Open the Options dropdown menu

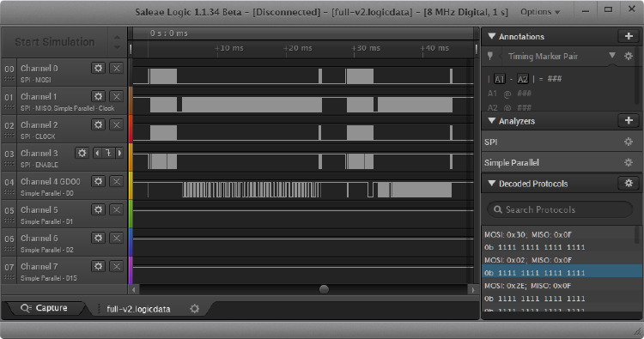pyautogui.click(x=540, y=12)
